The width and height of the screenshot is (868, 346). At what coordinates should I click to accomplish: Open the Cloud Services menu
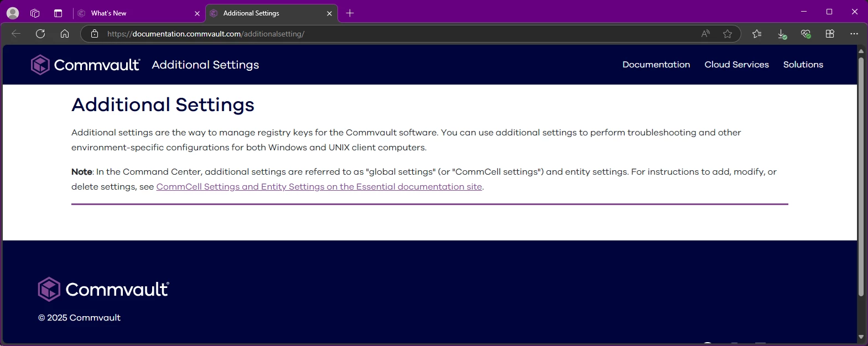tap(736, 65)
